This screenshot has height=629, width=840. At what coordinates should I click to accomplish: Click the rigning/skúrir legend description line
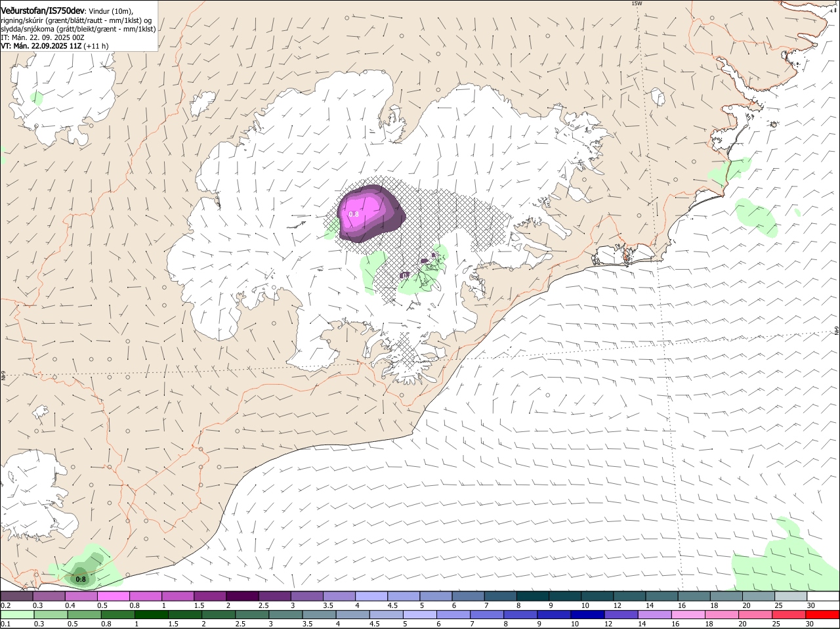pos(77,20)
